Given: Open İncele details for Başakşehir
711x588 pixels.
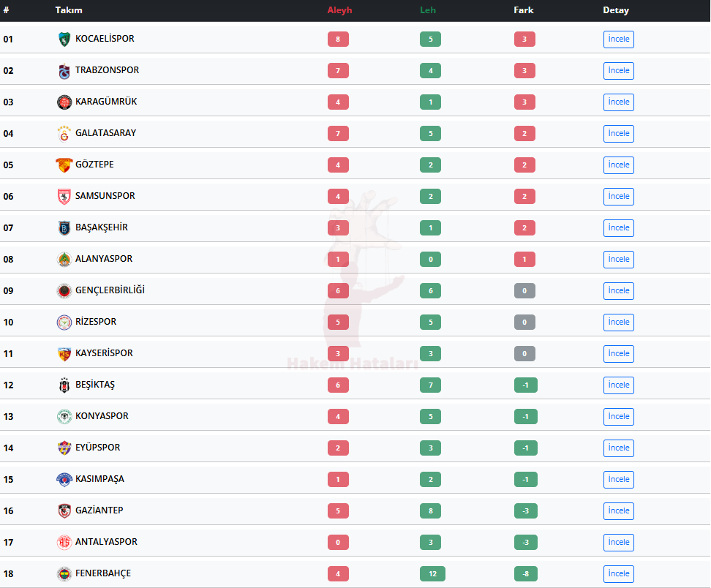Looking at the screenshot, I should (x=619, y=227).
